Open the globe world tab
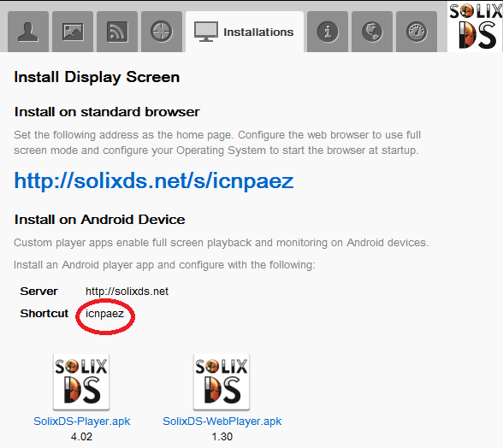The height and width of the screenshot is (448, 503). point(372,32)
